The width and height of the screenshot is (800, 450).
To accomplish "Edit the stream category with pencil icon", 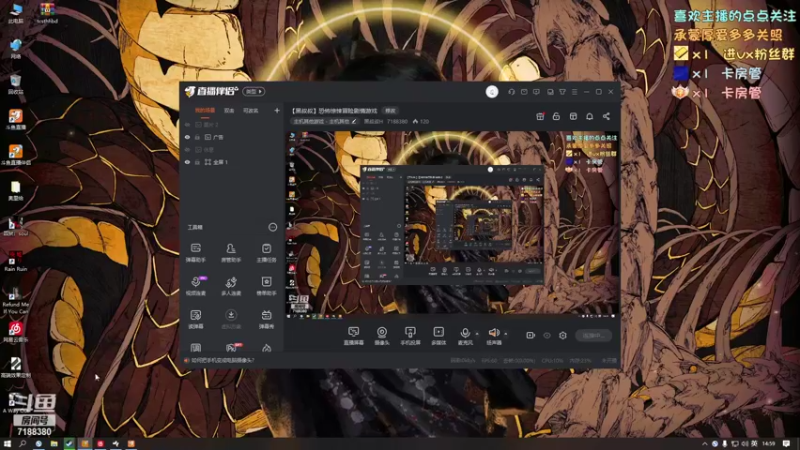I will pos(354,121).
